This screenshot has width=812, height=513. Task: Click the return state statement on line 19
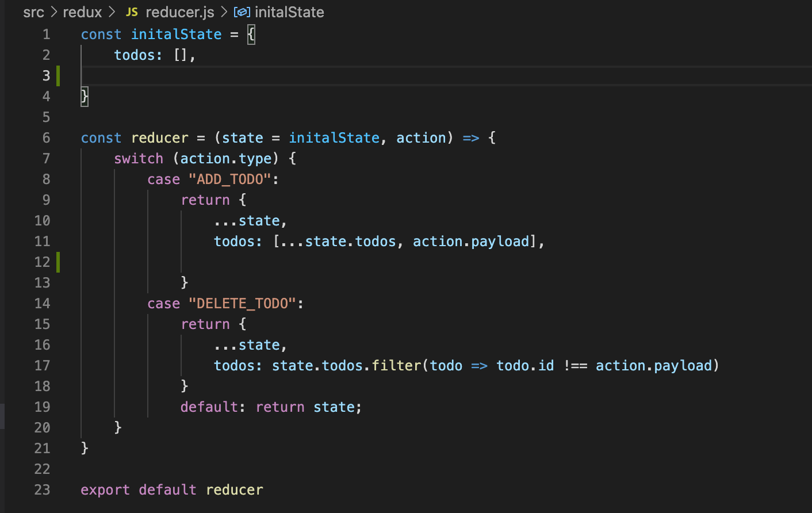308,407
